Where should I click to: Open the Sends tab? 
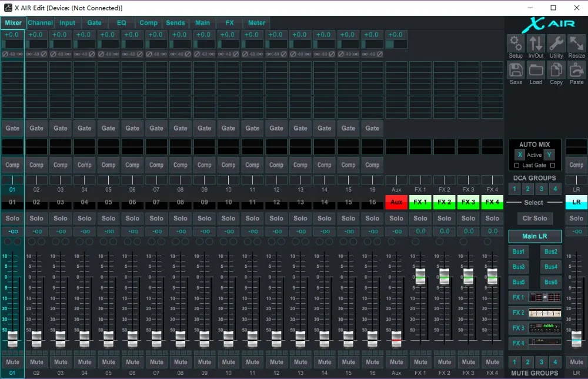(x=175, y=23)
